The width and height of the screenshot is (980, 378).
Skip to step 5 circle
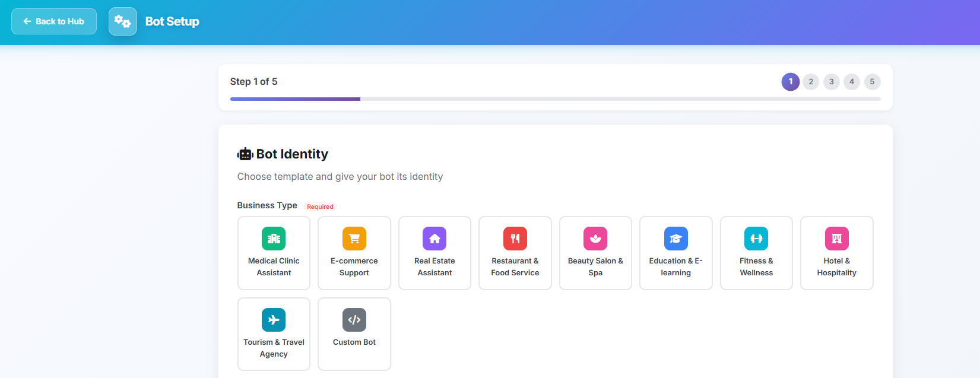pyautogui.click(x=872, y=82)
